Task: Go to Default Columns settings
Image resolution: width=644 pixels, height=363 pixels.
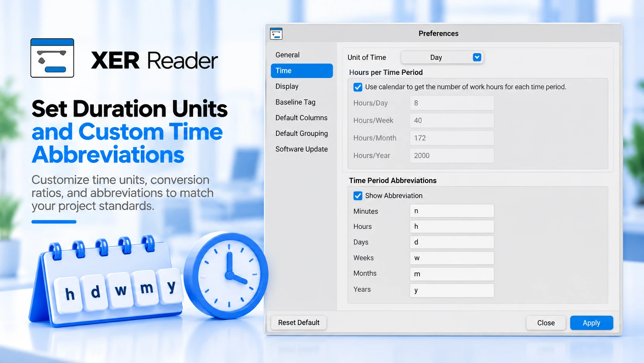Action: pyautogui.click(x=302, y=118)
